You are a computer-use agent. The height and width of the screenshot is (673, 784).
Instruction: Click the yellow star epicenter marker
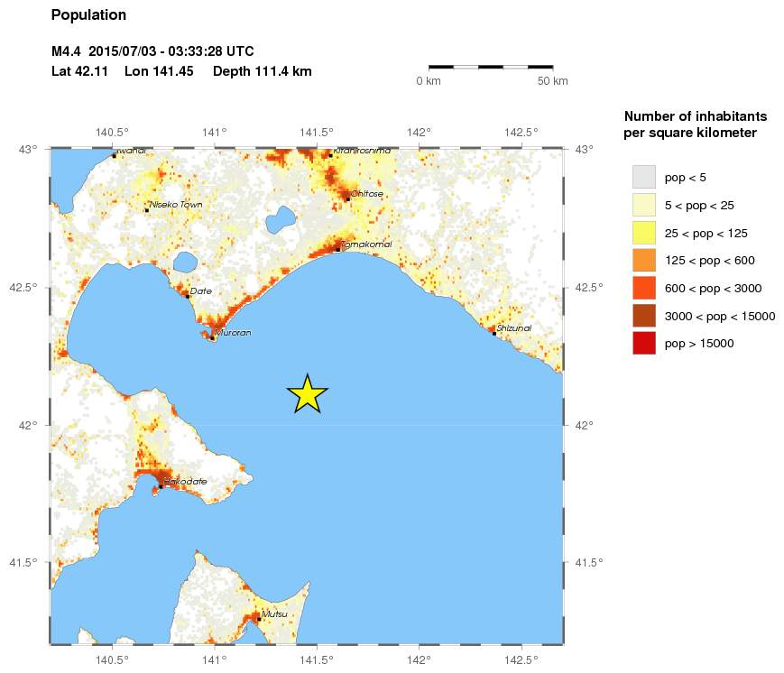pos(308,394)
